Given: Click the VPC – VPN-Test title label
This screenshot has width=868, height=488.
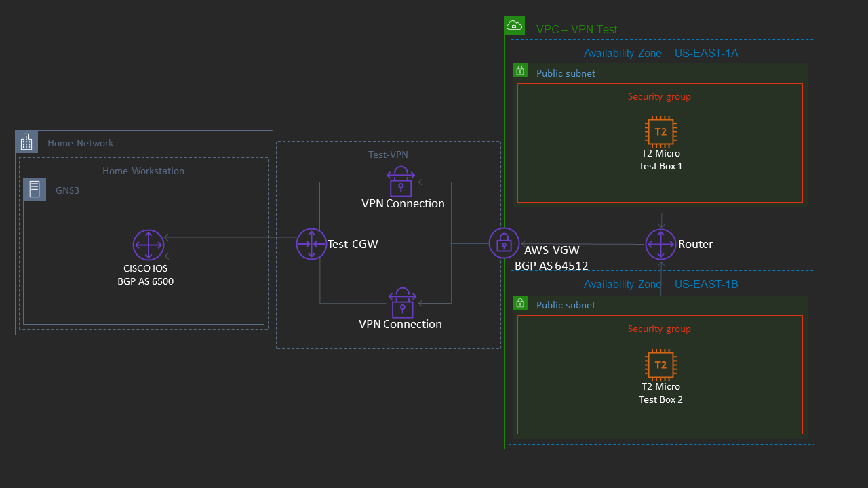Looking at the screenshot, I should tap(576, 29).
